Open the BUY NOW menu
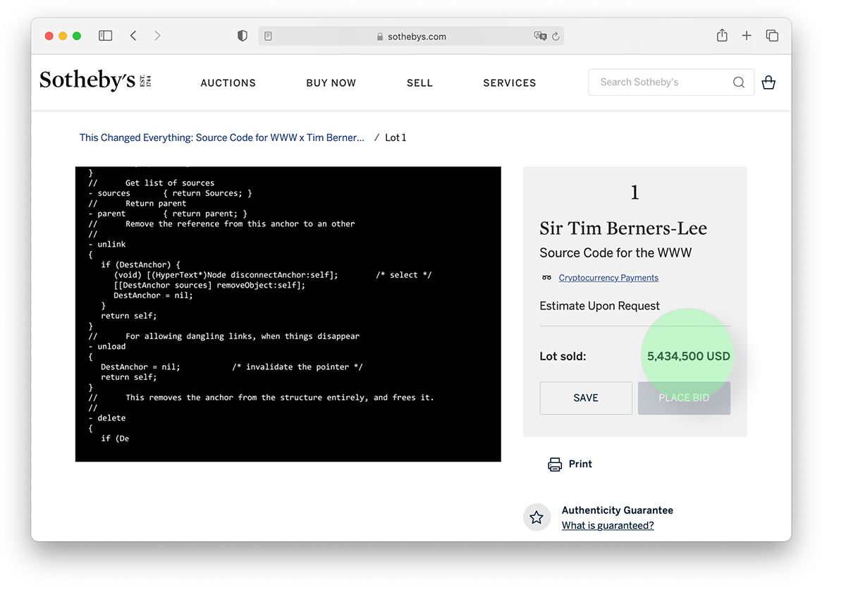The width and height of the screenshot is (846, 616). (x=331, y=82)
